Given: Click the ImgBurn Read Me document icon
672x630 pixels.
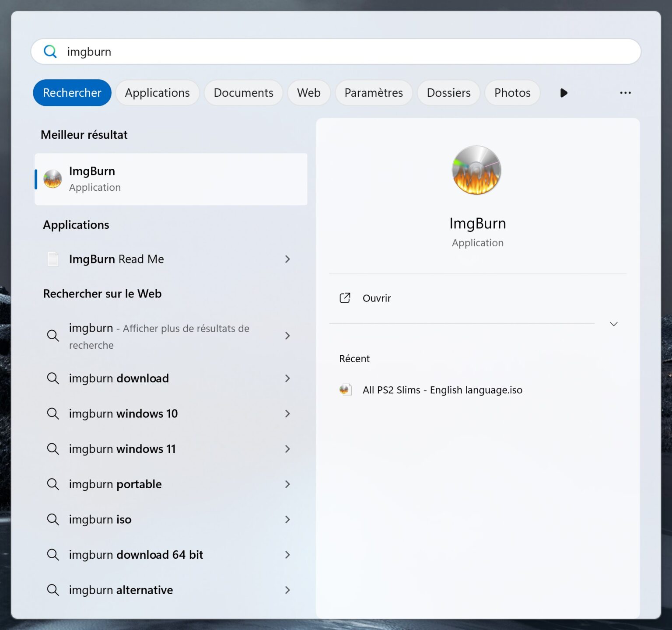Looking at the screenshot, I should [x=52, y=259].
